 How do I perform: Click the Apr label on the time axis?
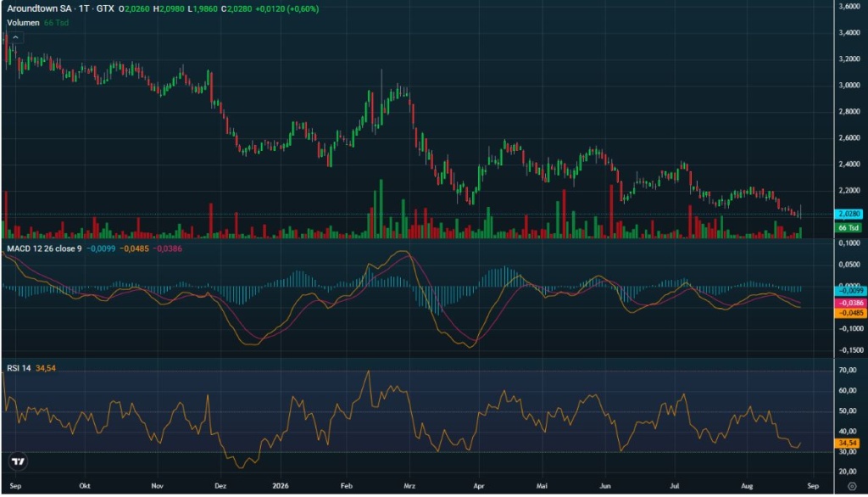[479, 486]
